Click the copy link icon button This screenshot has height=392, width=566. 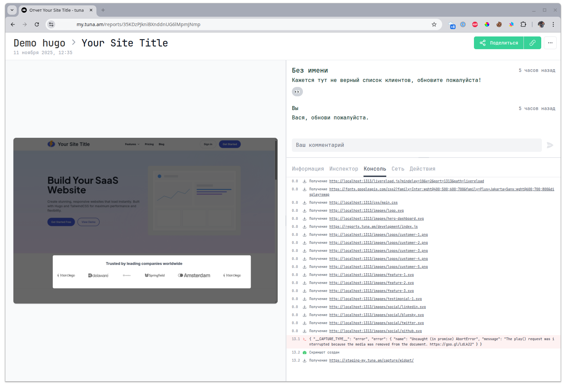[532, 43]
